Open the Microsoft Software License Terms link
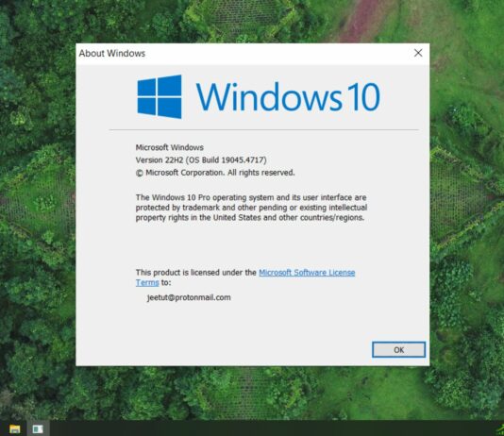This screenshot has width=504, height=436. pyautogui.click(x=307, y=273)
